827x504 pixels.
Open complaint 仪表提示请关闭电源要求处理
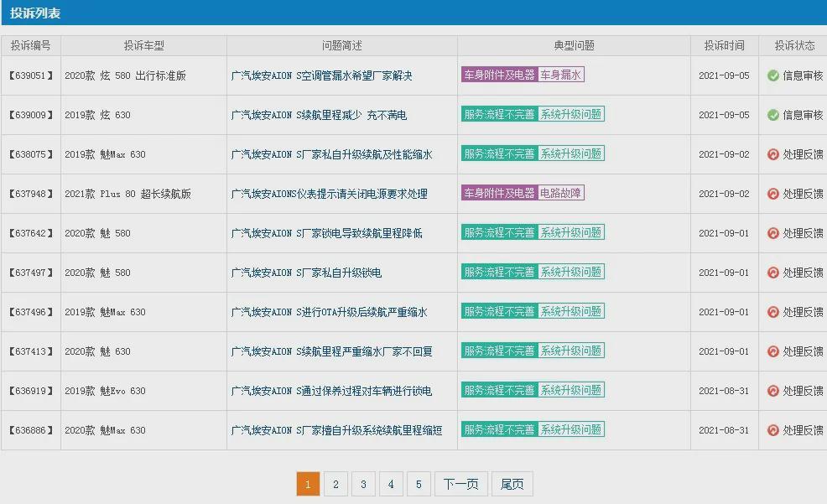(329, 194)
